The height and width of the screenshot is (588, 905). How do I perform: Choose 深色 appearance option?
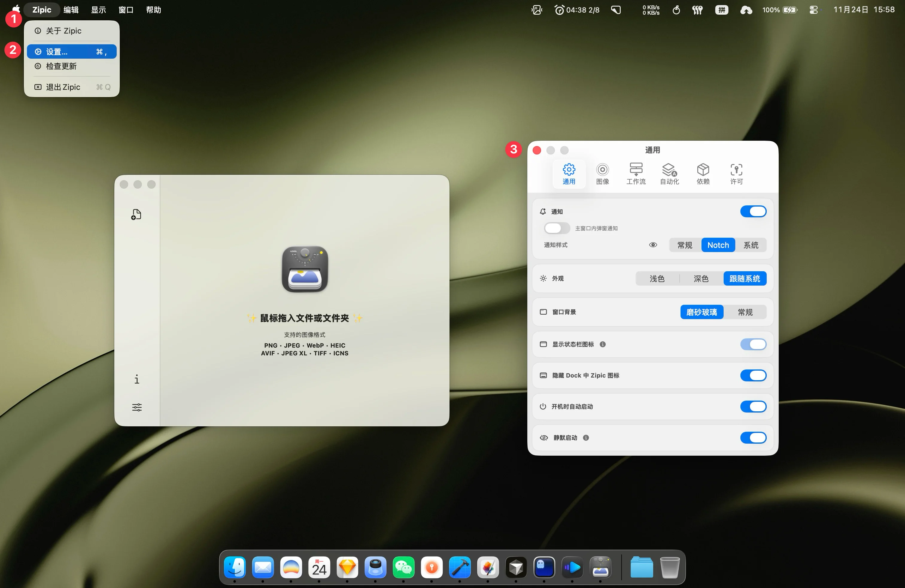[701, 279]
